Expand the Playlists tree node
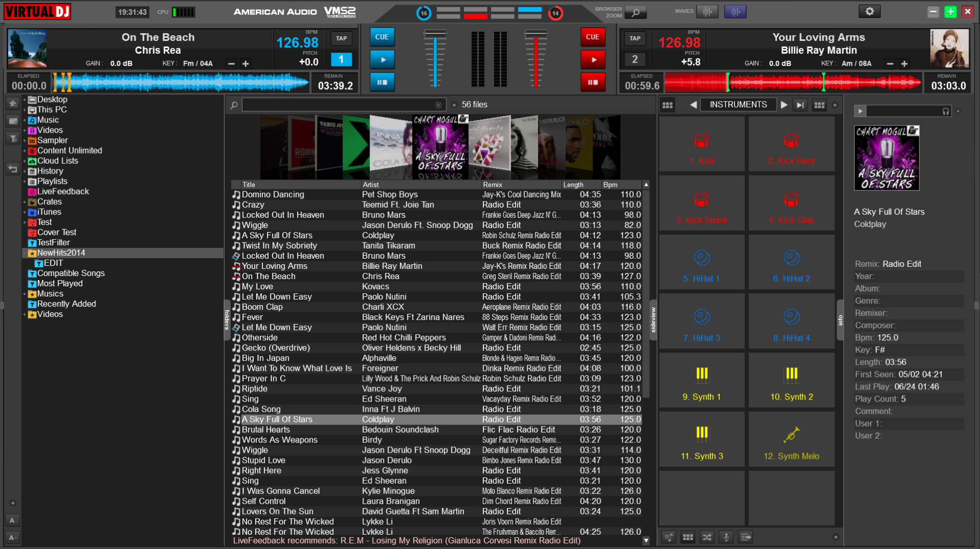Image resolution: width=980 pixels, height=549 pixels. pos(24,181)
